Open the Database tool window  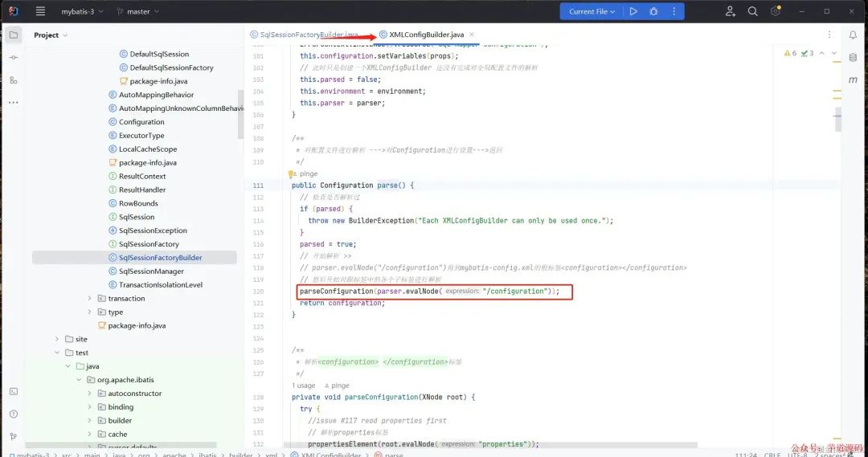[853, 58]
